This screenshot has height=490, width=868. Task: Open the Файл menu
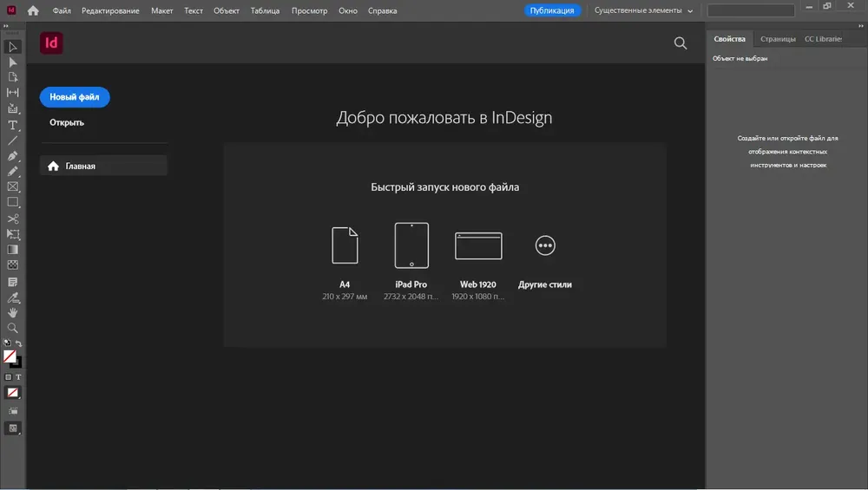point(62,10)
